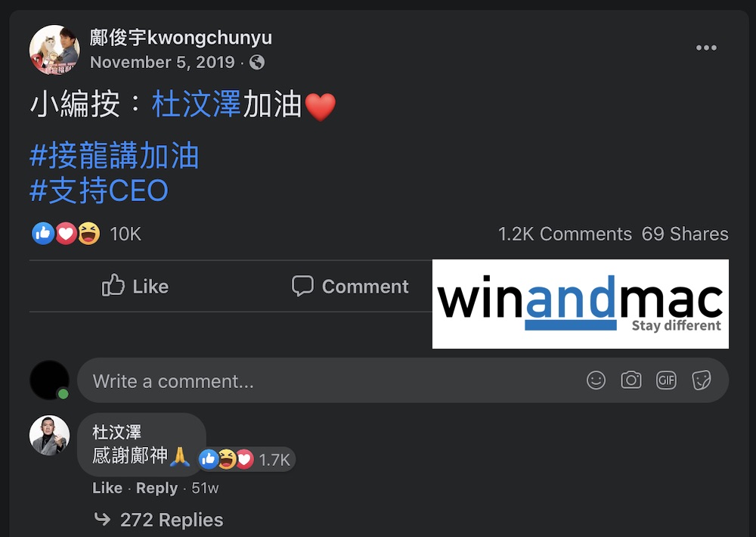Screen dimensions: 756x537
Task: Open hashtag #接龍講加油
Action: tap(114, 155)
